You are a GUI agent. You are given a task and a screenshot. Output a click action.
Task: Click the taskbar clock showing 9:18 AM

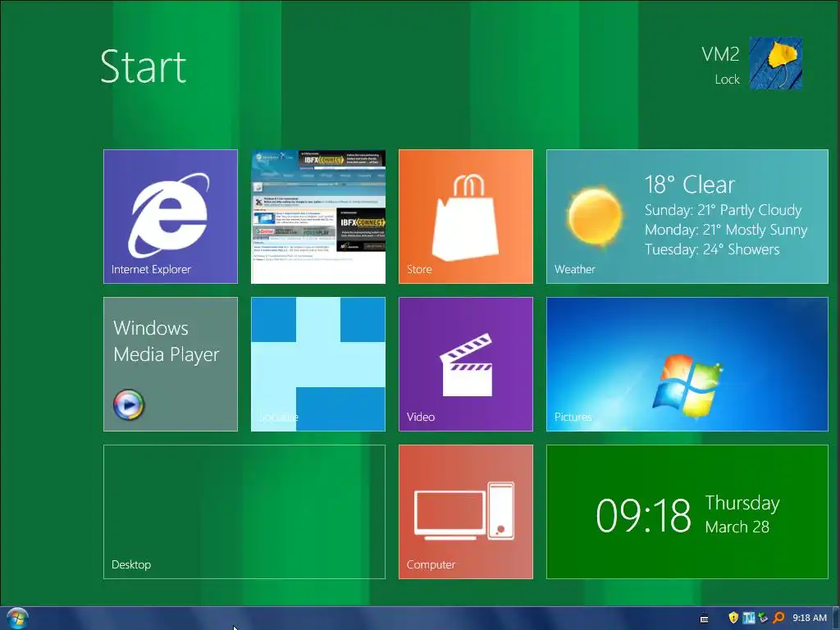coord(810,618)
